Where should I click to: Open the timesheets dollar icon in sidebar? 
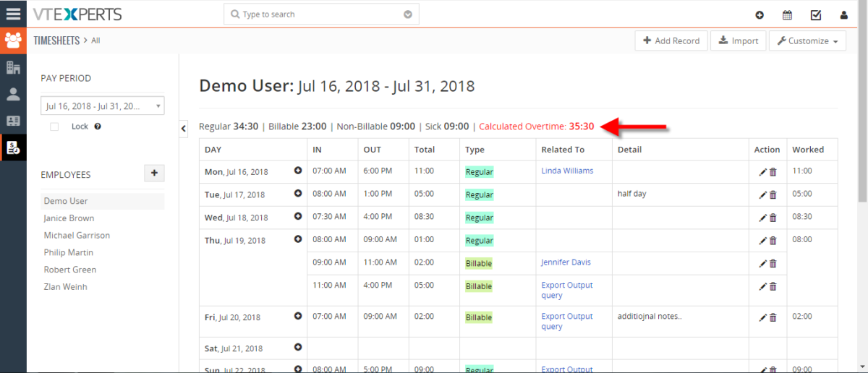coord(13,147)
